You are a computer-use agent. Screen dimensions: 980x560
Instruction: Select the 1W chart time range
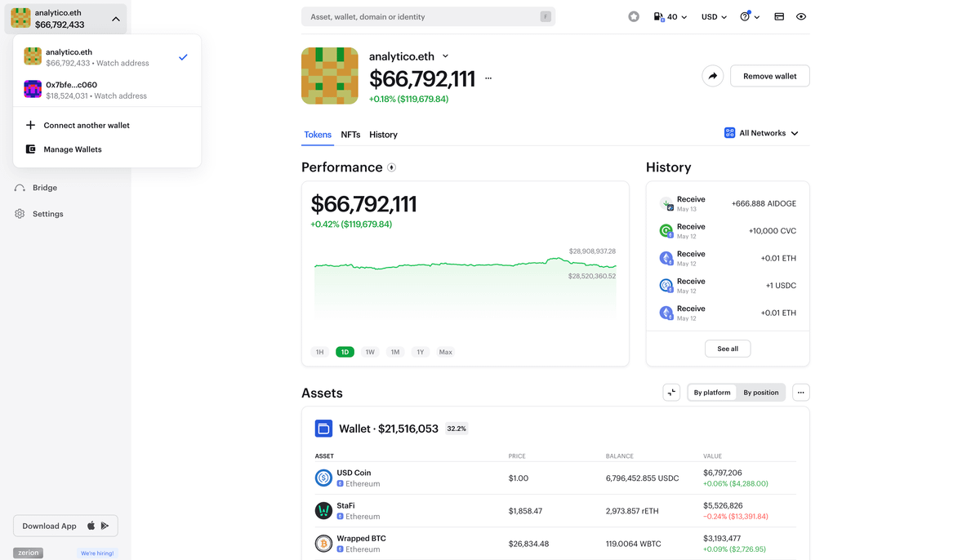pyautogui.click(x=370, y=352)
